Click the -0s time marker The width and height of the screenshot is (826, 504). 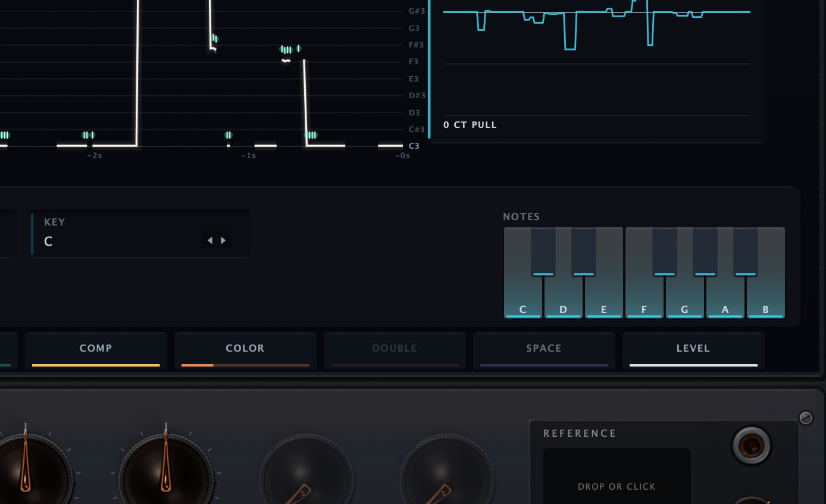click(403, 156)
